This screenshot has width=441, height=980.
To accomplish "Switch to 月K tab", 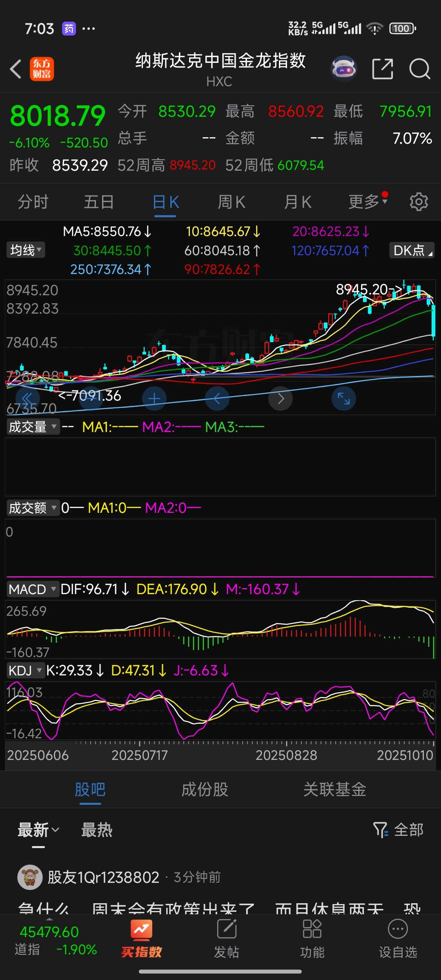I will [x=298, y=202].
